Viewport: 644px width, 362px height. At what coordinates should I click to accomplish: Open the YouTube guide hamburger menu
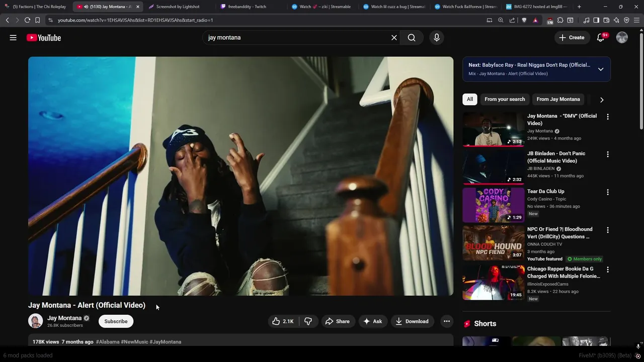pos(13,38)
